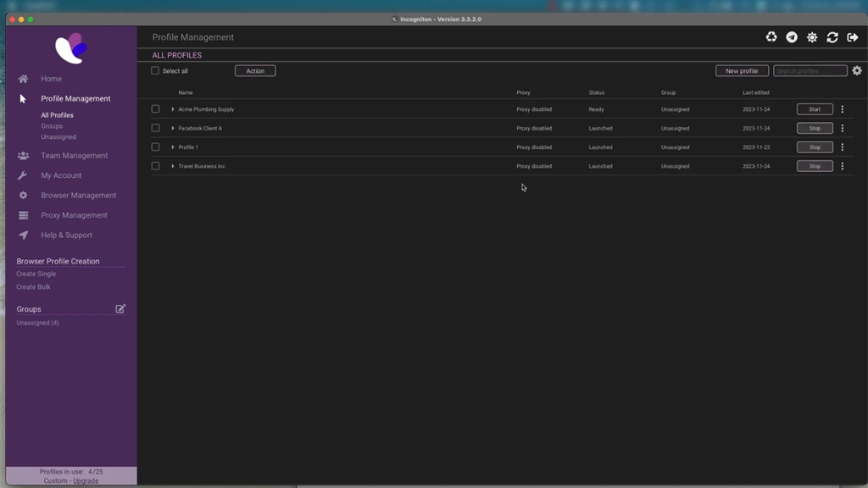Click the edit Groups pencil icon
This screenshot has height=488, width=868.
pos(120,309)
